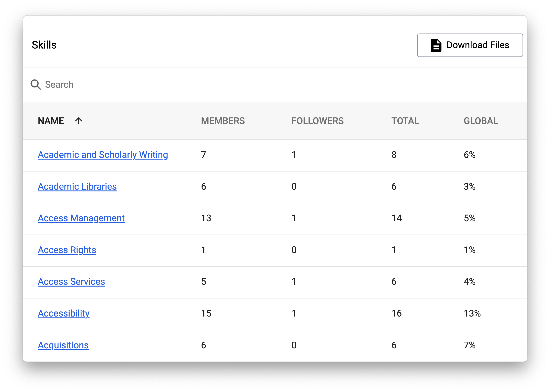The image size is (550, 392).
Task: Open the Academic Libraries skill
Action: [77, 187]
